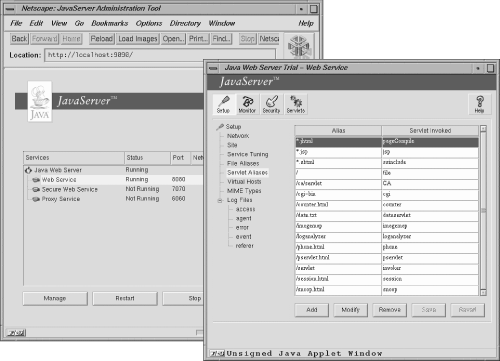The image size is (500, 361).
Task: Click the Manage button
Action: click(x=55, y=298)
